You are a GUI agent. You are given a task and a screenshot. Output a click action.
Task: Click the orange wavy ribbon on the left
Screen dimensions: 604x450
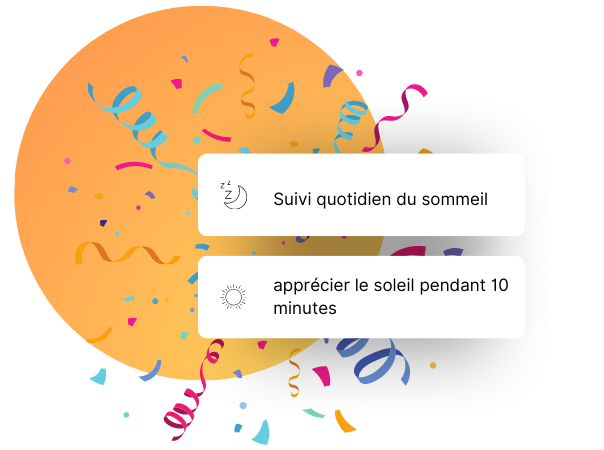click(x=113, y=254)
